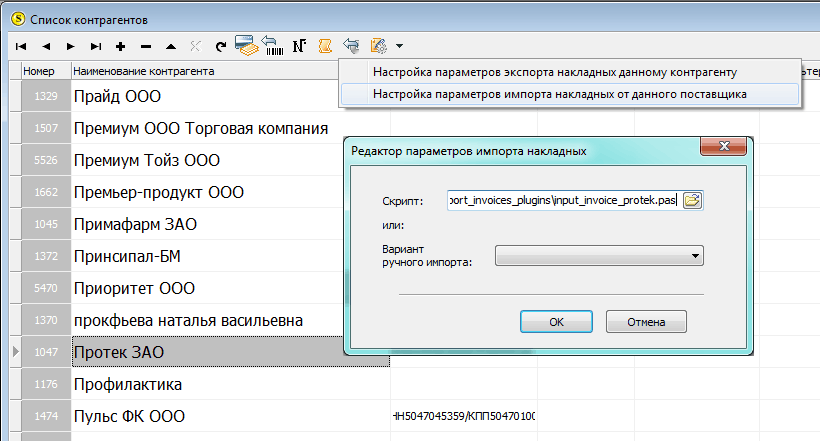Click browse folder icon beside script field
The image size is (820, 441).
click(x=692, y=200)
